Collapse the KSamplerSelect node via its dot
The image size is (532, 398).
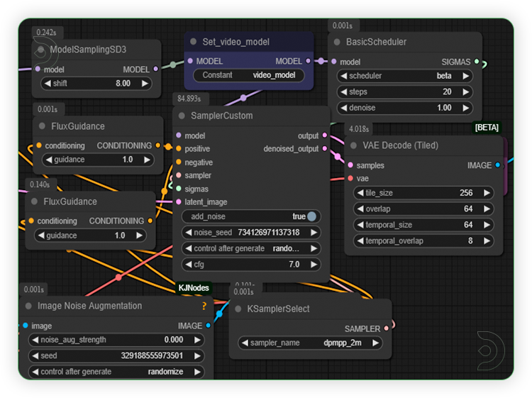[x=238, y=309]
